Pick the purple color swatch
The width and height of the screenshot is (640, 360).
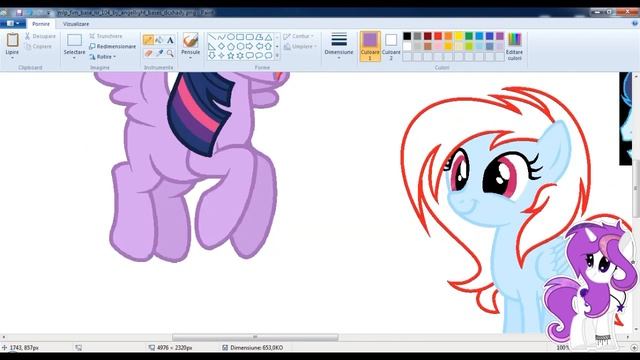[x=500, y=36]
